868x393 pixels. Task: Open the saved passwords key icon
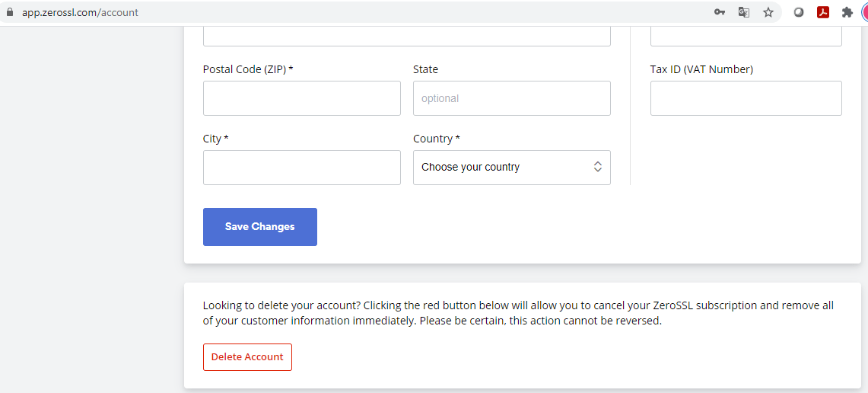[719, 12]
